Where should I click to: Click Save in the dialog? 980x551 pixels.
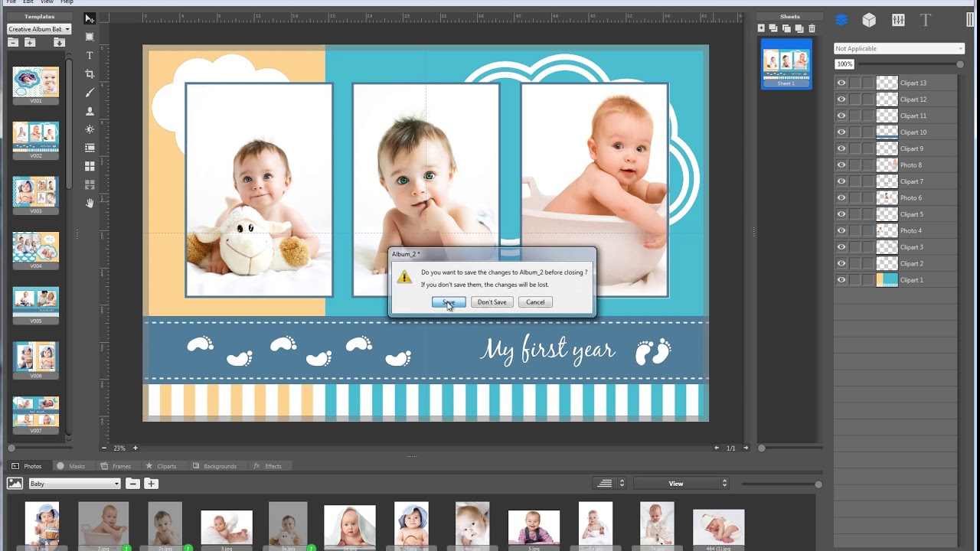[x=449, y=302]
